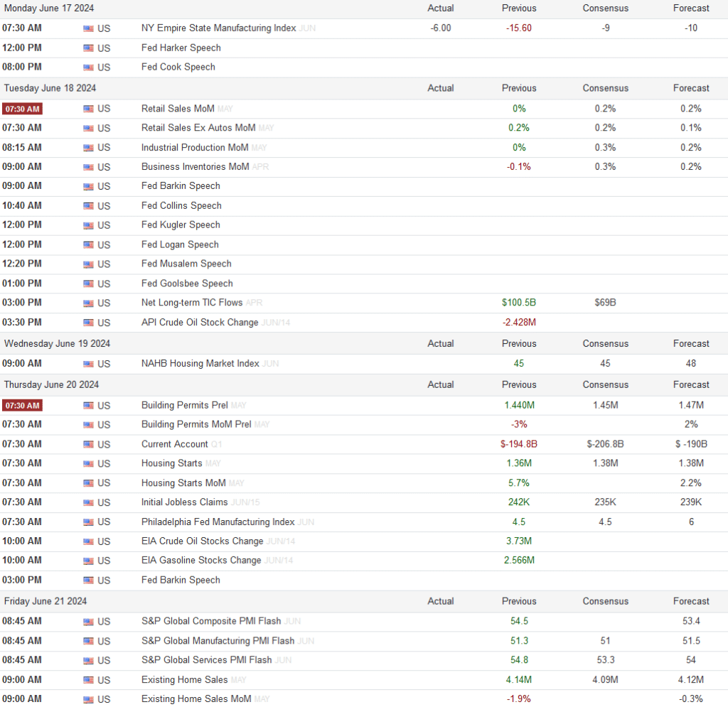This screenshot has height=707, width=728.
Task: Click the Consensus value 53.3
Action: pyautogui.click(x=605, y=660)
